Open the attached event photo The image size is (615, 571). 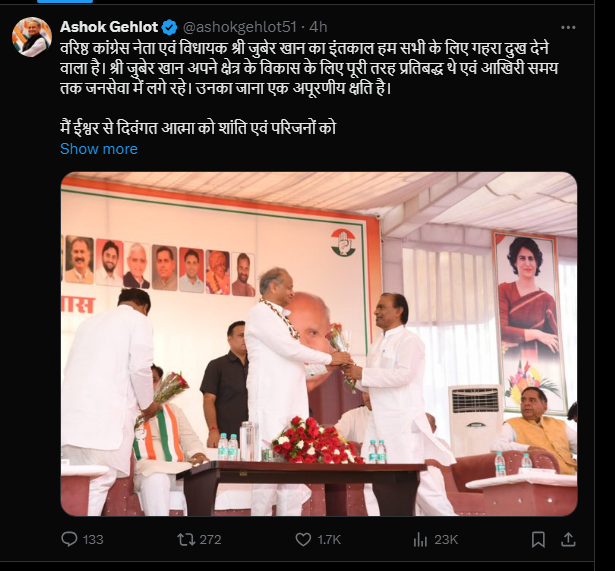(x=319, y=344)
